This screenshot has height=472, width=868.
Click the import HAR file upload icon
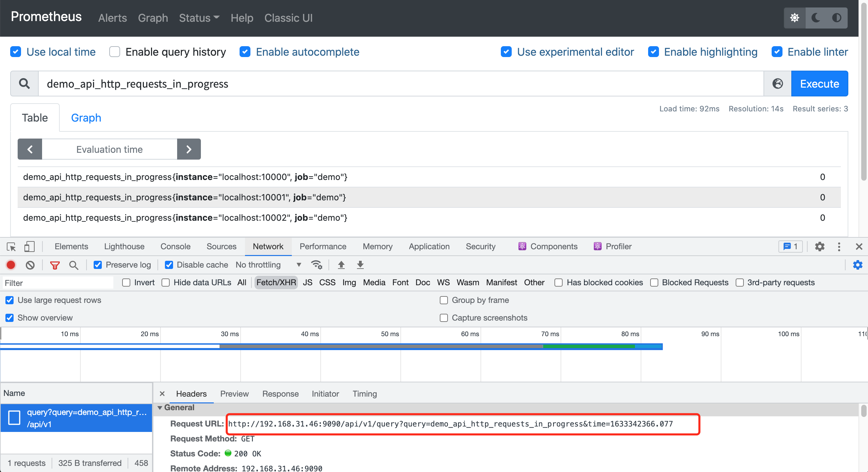[341, 265]
